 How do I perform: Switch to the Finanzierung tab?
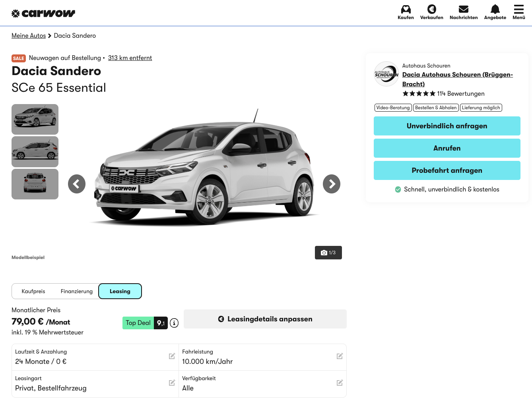pos(77,291)
